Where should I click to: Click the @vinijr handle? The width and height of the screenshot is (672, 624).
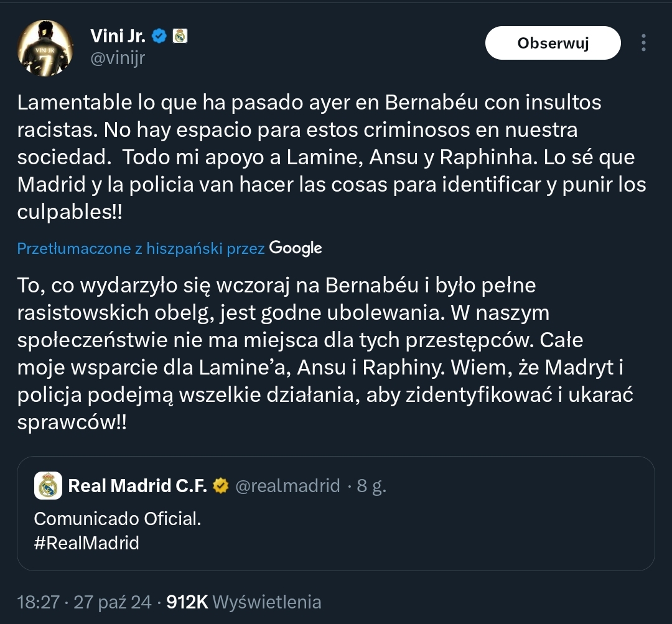coord(118,58)
